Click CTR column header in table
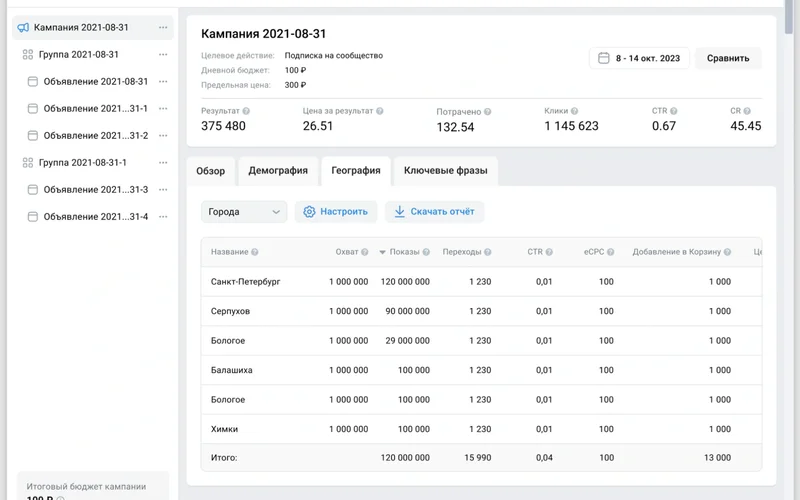800x500 pixels. coord(535,252)
